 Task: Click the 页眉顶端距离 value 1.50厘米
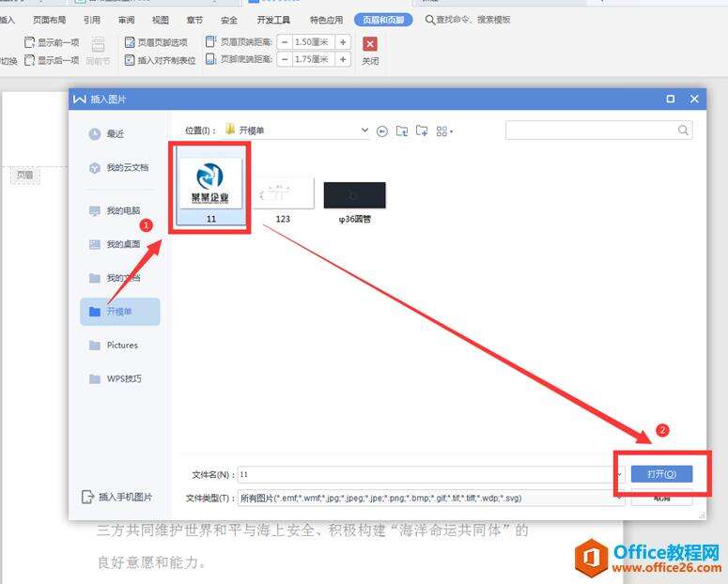tap(314, 42)
